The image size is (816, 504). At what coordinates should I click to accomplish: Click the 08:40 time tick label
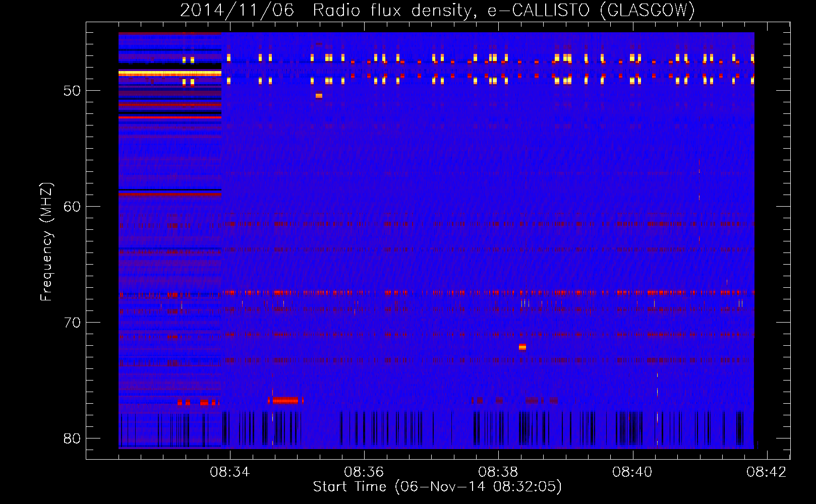[x=632, y=472]
